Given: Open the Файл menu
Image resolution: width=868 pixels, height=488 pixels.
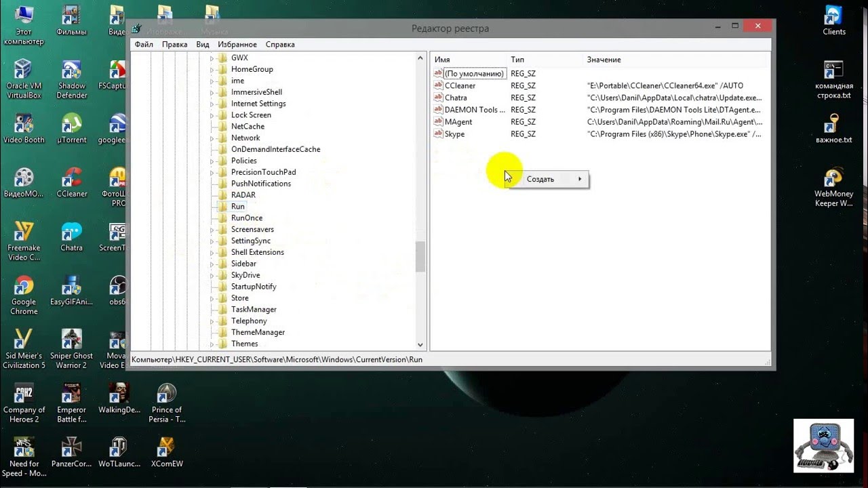Looking at the screenshot, I should pyautogui.click(x=144, y=44).
